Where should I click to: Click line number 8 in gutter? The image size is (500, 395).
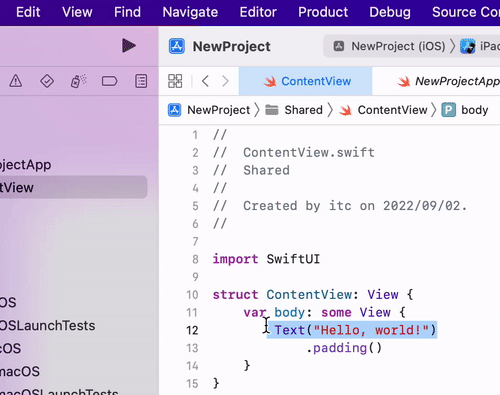pos(195,259)
